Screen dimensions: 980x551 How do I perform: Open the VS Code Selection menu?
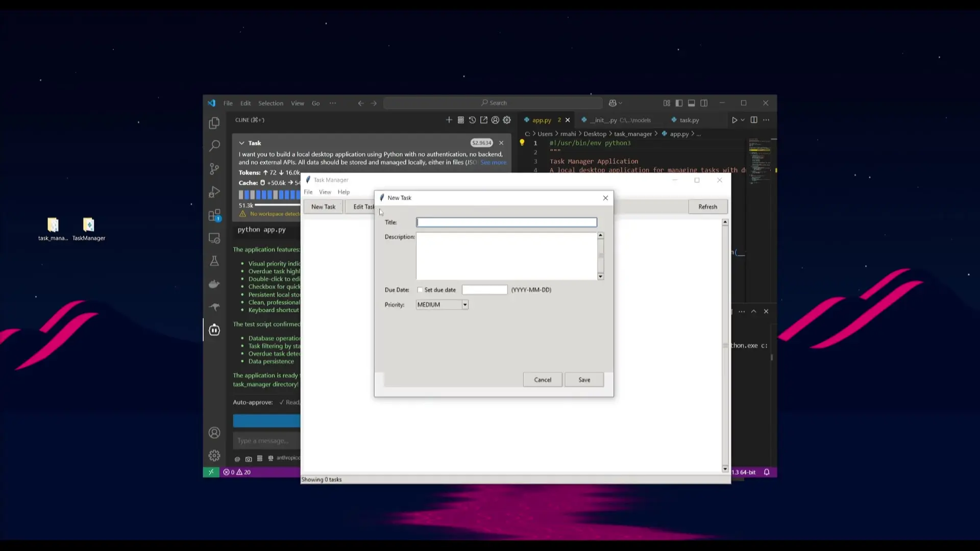(x=271, y=103)
